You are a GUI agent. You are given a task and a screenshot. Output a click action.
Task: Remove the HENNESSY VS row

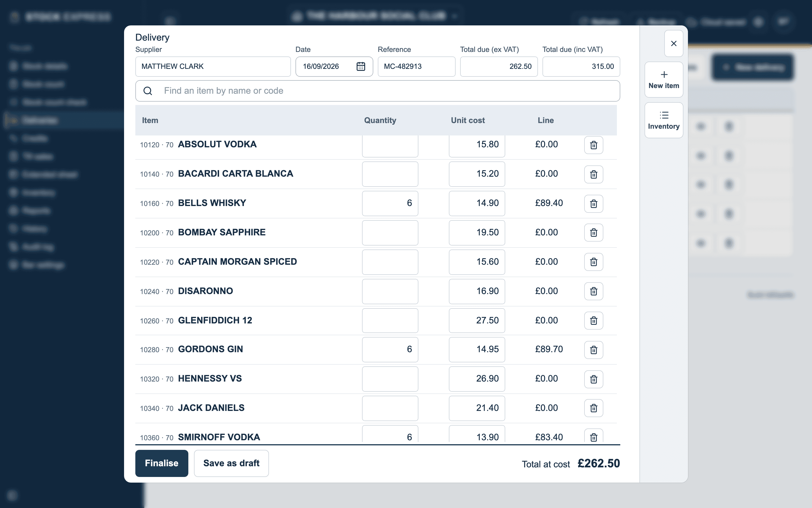pyautogui.click(x=593, y=379)
